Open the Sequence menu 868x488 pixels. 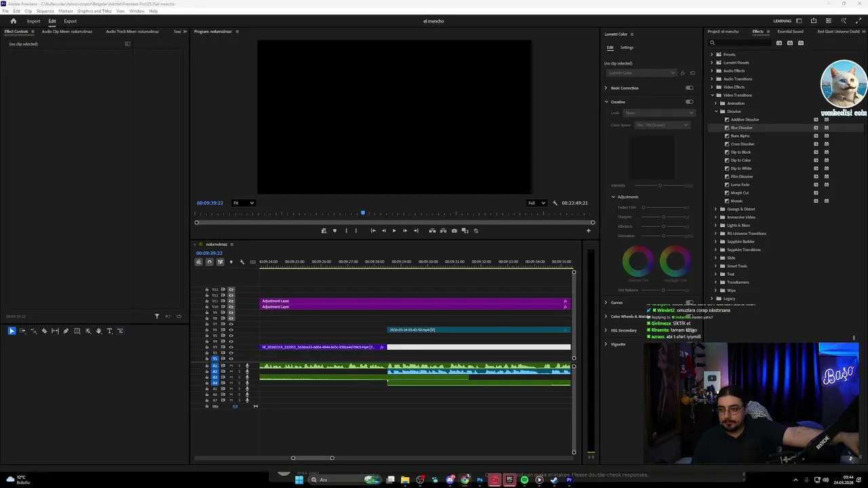click(45, 11)
